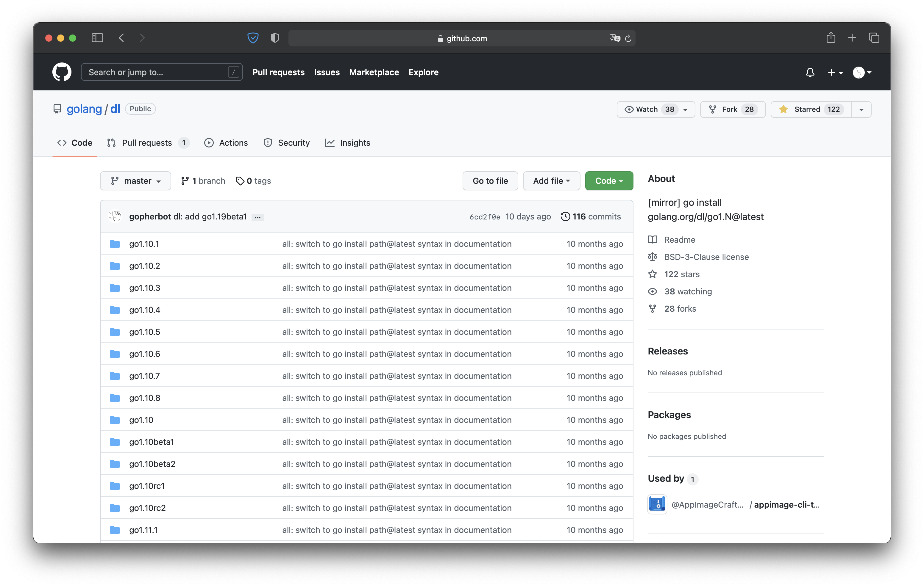
Task: Click the GitHub Octocat logo
Action: 62,72
